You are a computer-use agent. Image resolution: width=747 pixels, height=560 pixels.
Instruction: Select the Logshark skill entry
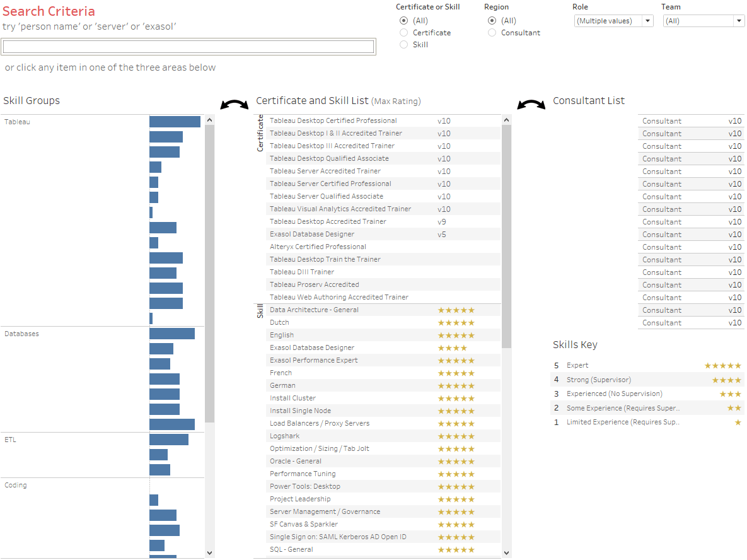point(284,436)
